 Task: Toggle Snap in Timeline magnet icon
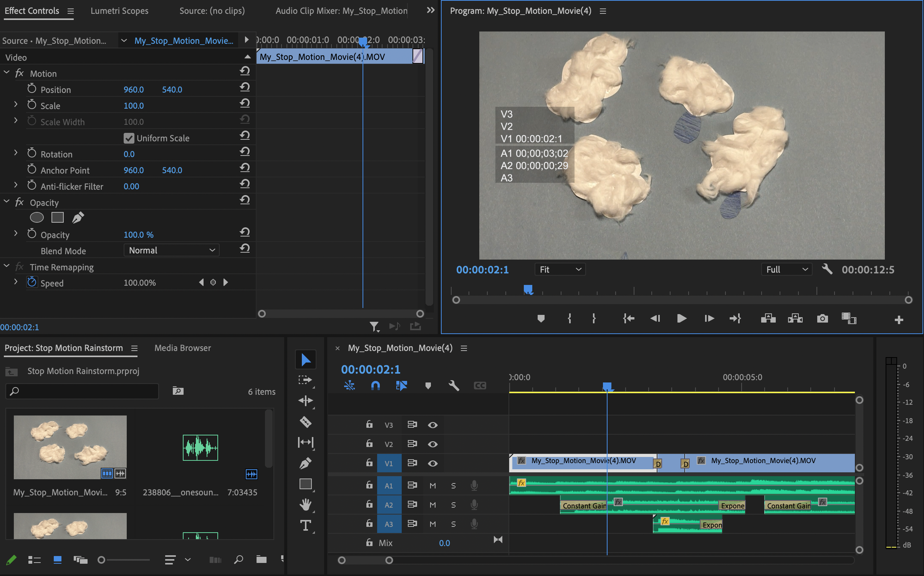pos(375,386)
